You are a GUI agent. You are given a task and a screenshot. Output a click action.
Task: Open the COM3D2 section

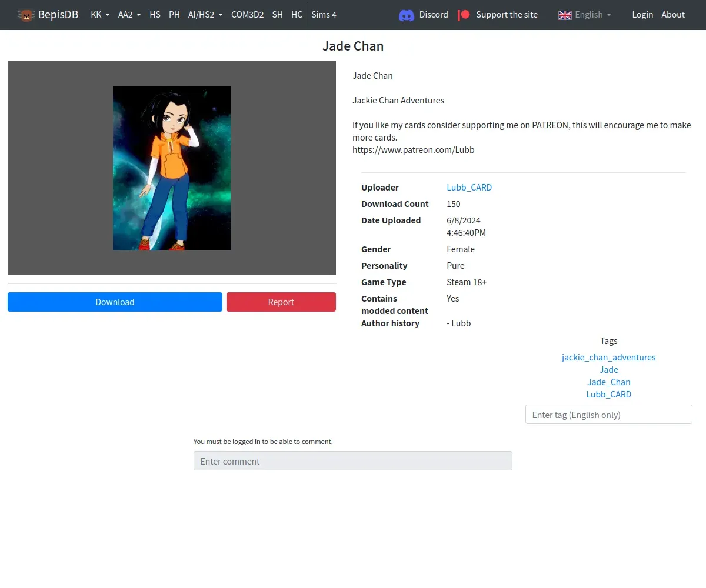coord(247,15)
